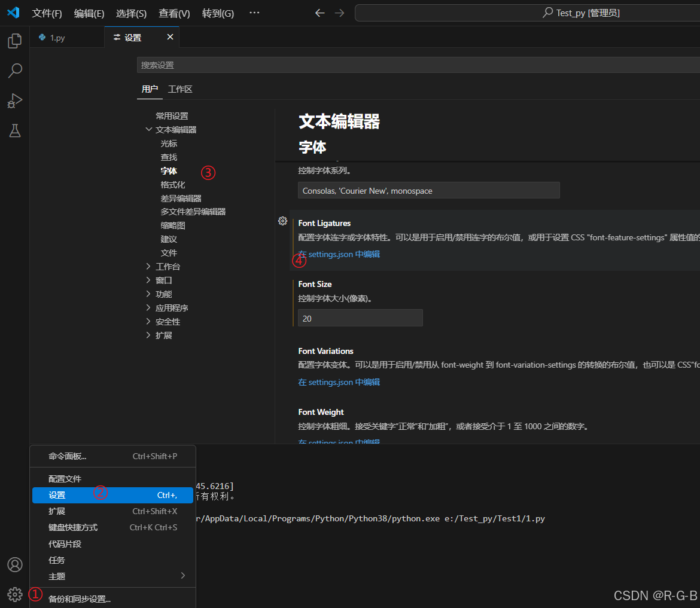
Task: Open the 文件(F) menu
Action: pyautogui.click(x=47, y=13)
